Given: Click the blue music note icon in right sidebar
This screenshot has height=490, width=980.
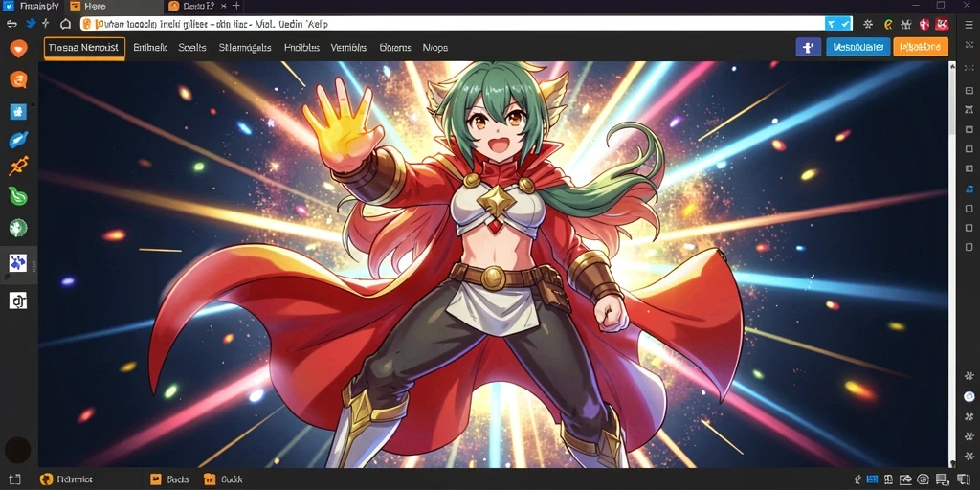Looking at the screenshot, I should pyautogui.click(x=969, y=189).
